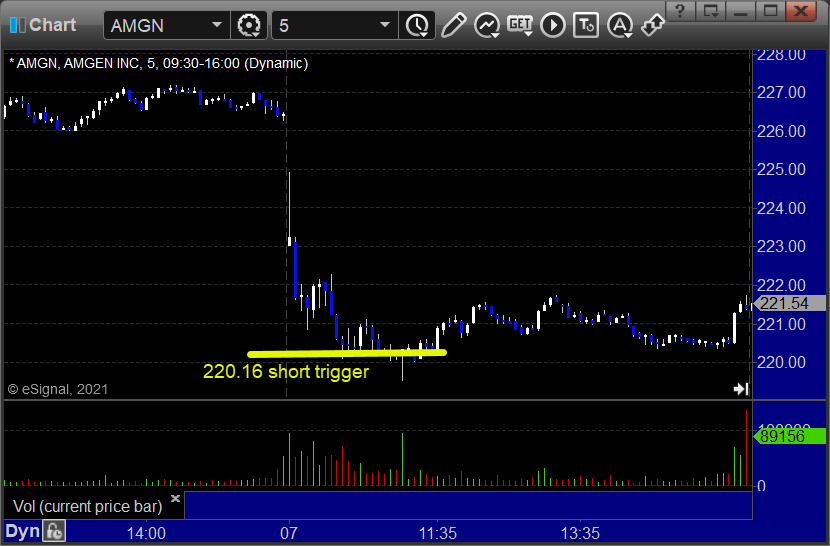Select the yellow short trigger line

tap(347, 353)
